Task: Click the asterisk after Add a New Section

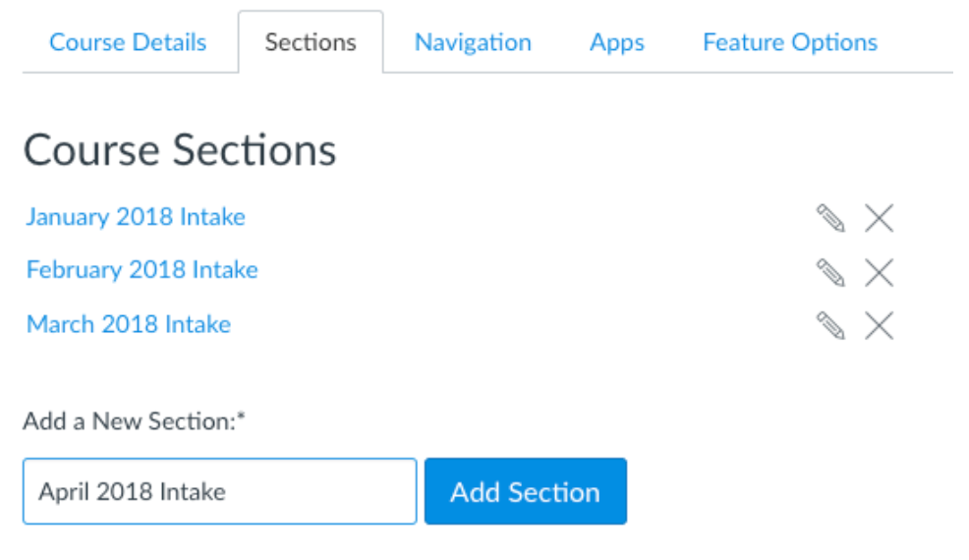Action: [241, 418]
